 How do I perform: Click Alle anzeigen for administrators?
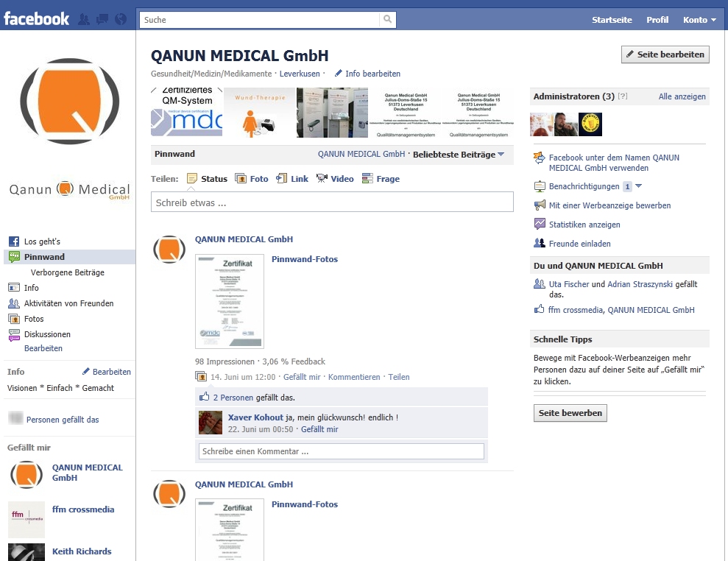[682, 96]
